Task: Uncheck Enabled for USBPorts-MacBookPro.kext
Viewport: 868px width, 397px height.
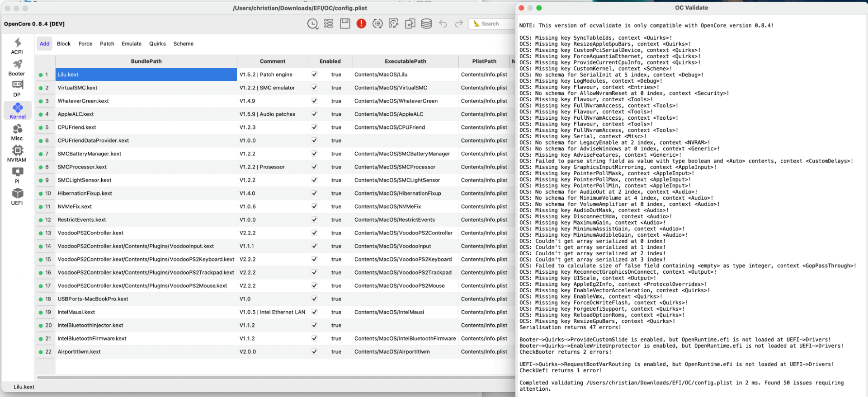Action: 314,299
